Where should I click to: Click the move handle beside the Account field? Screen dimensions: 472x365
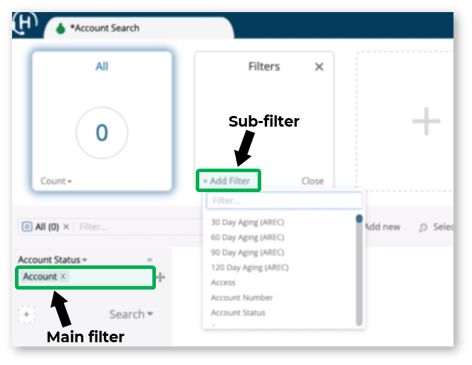coord(161,277)
